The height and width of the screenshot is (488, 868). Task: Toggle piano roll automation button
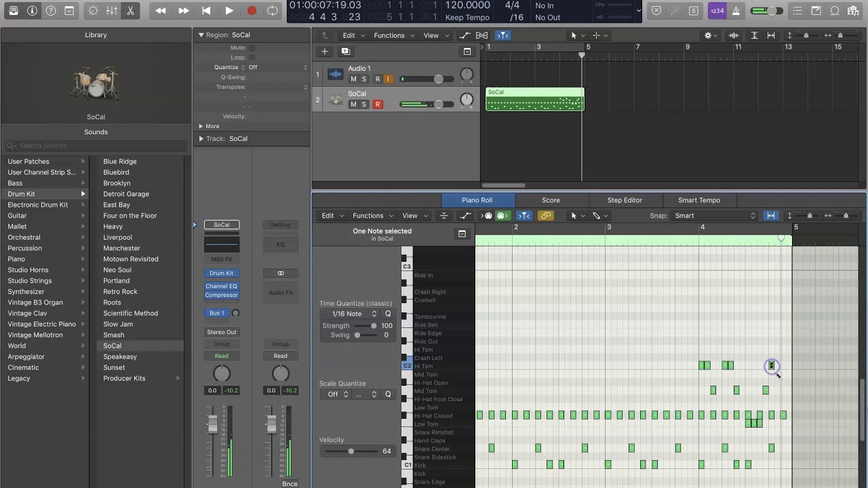(x=465, y=216)
